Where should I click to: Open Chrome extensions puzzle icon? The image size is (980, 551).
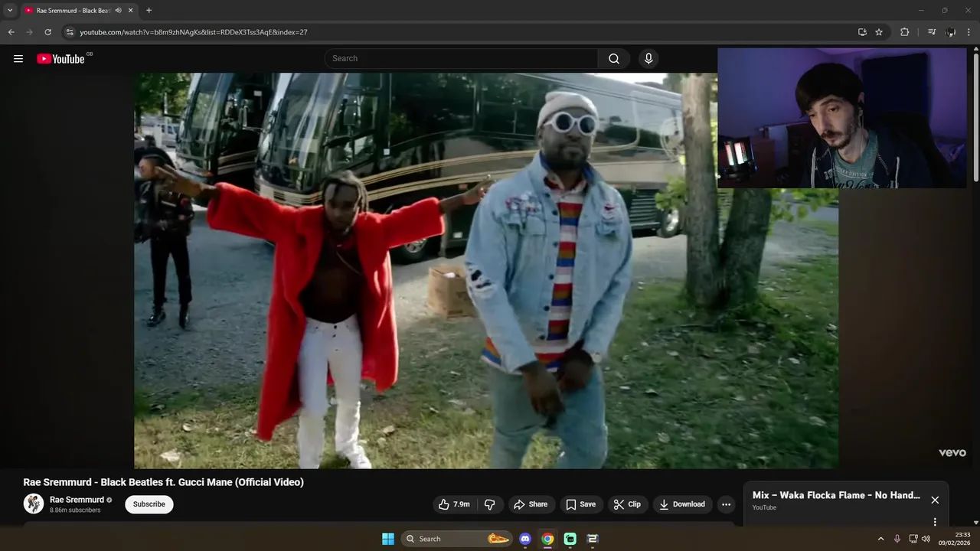904,32
